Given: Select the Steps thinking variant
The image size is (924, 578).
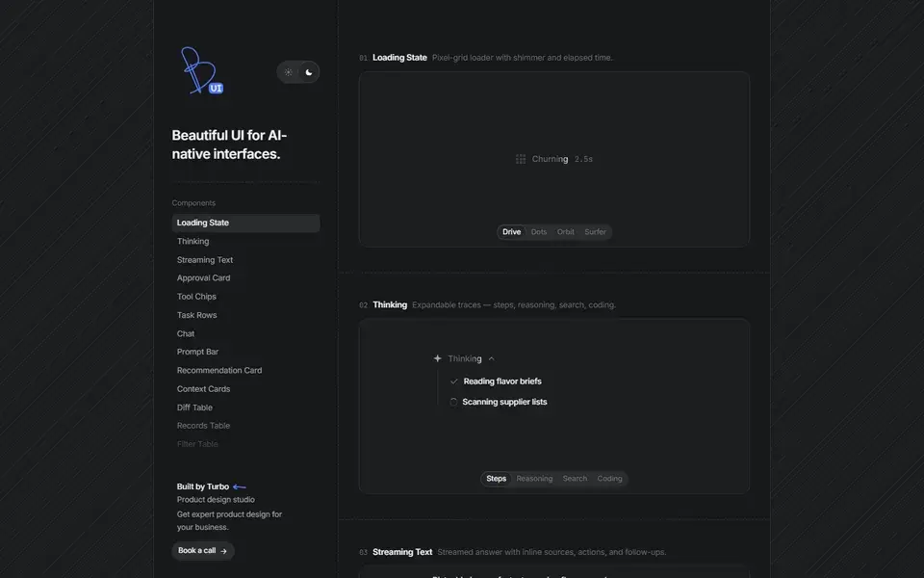Looking at the screenshot, I should click(497, 479).
